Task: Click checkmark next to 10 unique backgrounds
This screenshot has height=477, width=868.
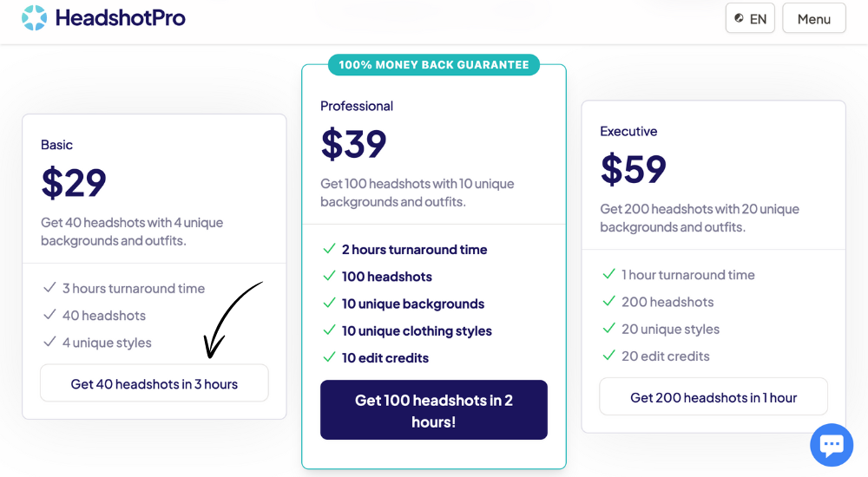Action: (329, 303)
